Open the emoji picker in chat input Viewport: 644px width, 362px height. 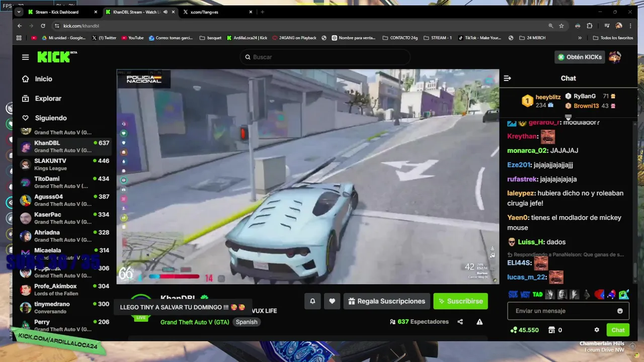(x=620, y=311)
